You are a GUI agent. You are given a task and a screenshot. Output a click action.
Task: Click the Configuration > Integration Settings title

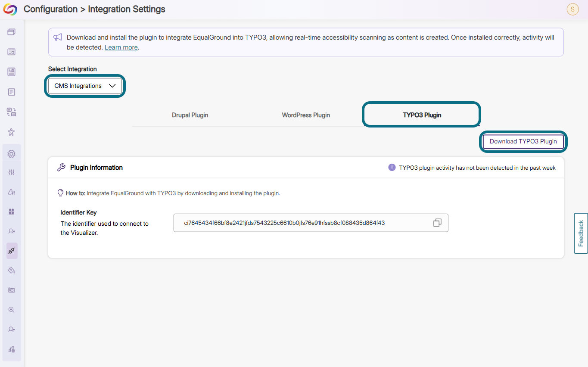pyautogui.click(x=94, y=9)
